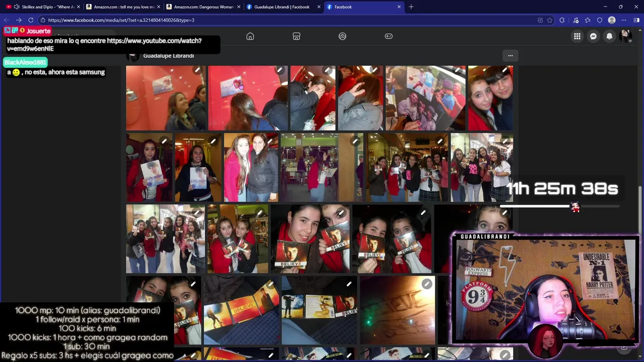
Task: Edit two girls with Believe CD photo
Action: tap(423, 213)
